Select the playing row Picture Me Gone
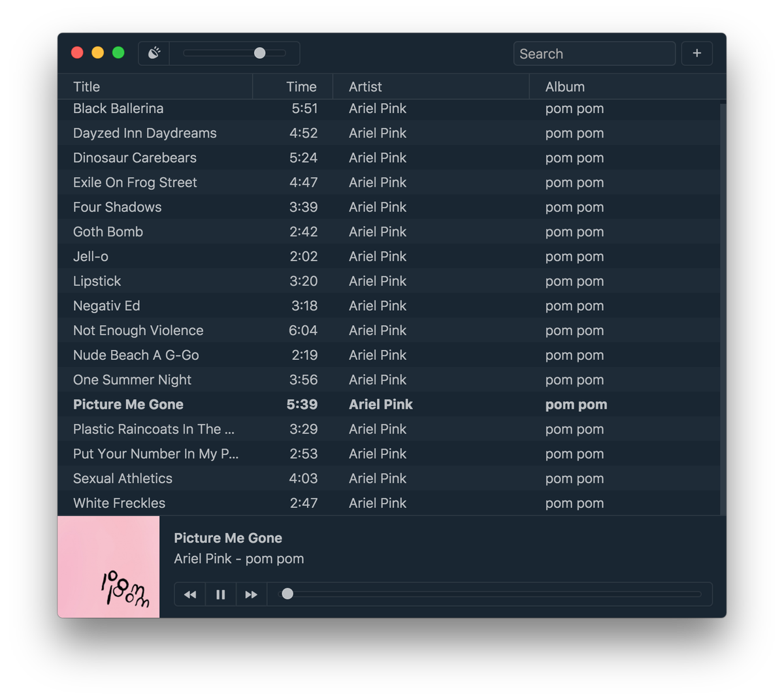Viewport: 784px width, 700px height. 389,405
